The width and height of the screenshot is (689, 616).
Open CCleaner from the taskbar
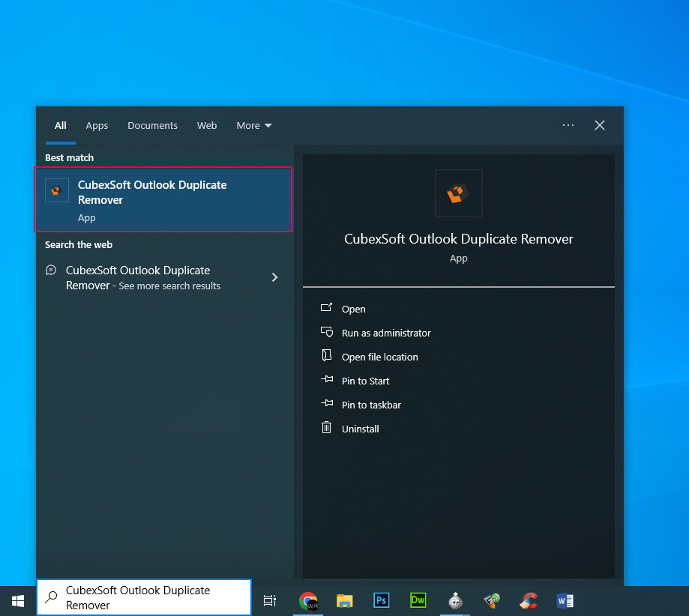click(529, 600)
